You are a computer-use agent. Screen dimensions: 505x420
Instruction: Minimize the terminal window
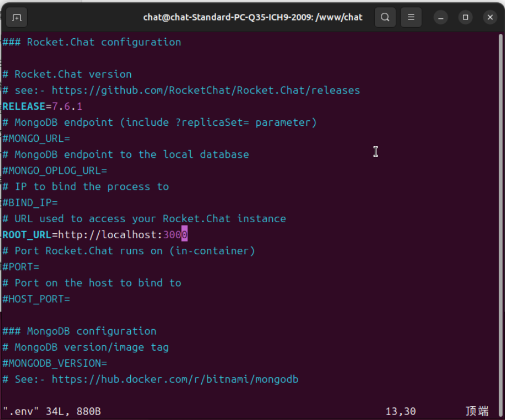click(441, 17)
